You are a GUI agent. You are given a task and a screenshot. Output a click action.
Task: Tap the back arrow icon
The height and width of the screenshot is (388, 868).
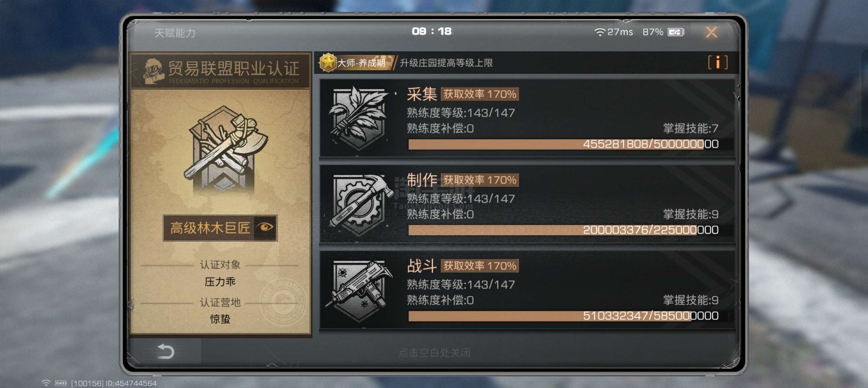pos(166,351)
